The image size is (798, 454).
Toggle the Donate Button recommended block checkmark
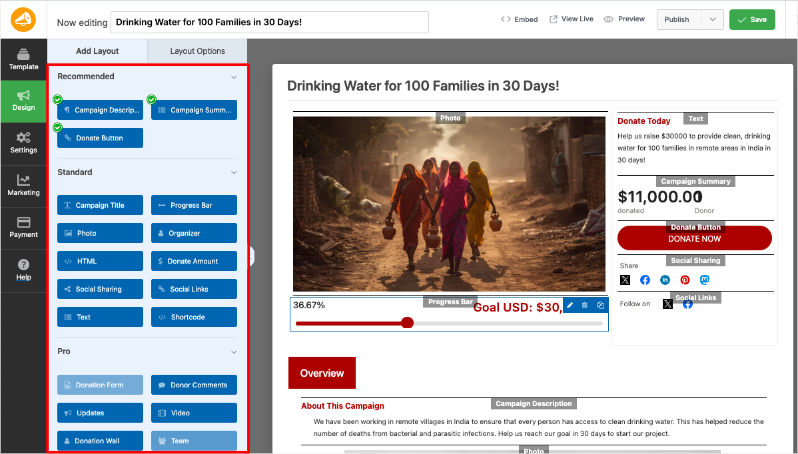click(57, 128)
